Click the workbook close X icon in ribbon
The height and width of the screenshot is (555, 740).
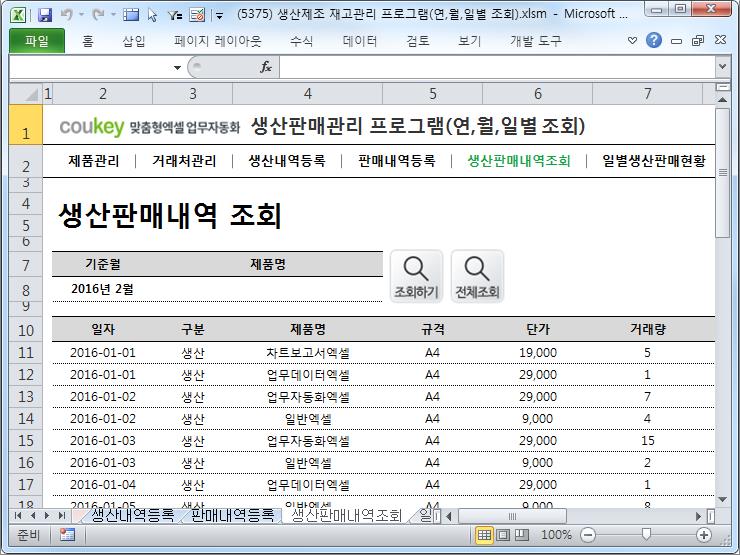[x=720, y=40]
